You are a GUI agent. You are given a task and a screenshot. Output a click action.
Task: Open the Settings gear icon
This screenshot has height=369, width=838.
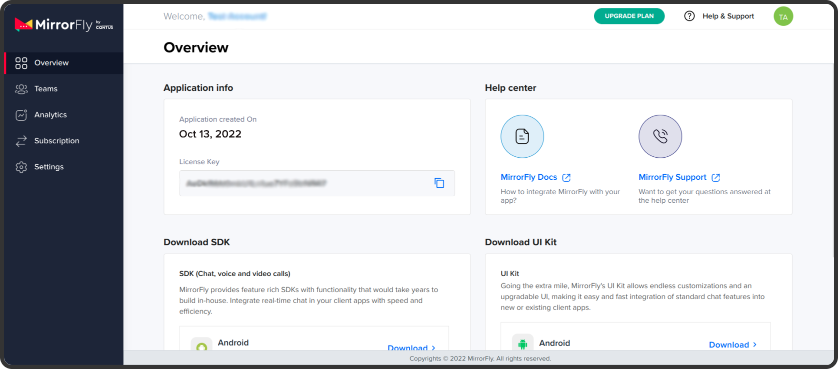coord(21,167)
